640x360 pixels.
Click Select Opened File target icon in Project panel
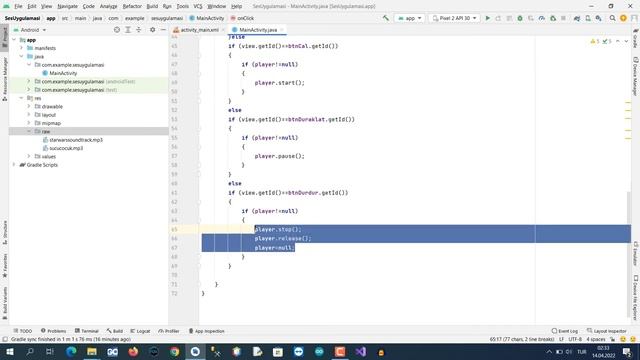(x=117, y=30)
